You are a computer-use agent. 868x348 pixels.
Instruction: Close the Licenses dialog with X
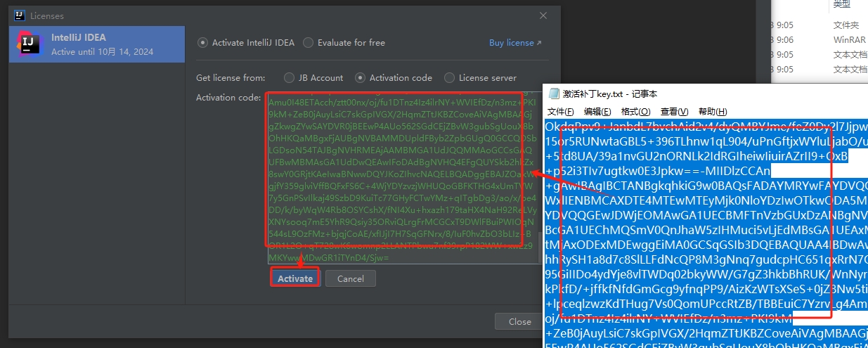[x=543, y=15]
